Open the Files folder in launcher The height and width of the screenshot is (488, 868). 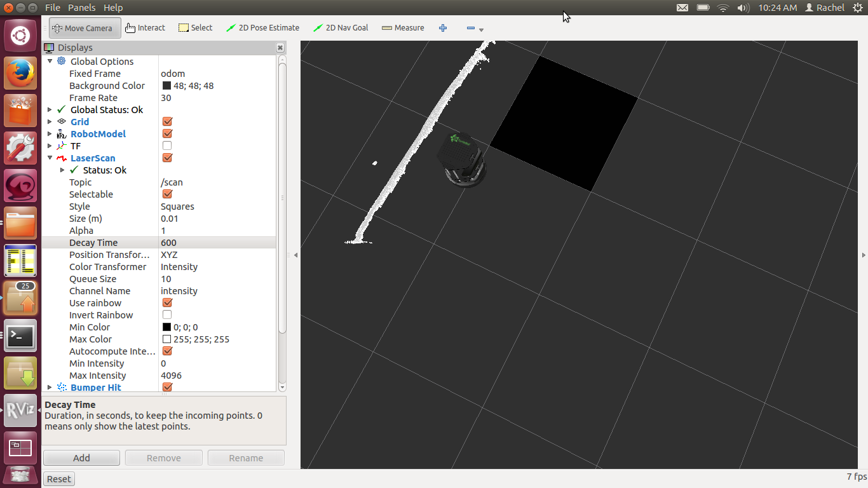tap(20, 223)
